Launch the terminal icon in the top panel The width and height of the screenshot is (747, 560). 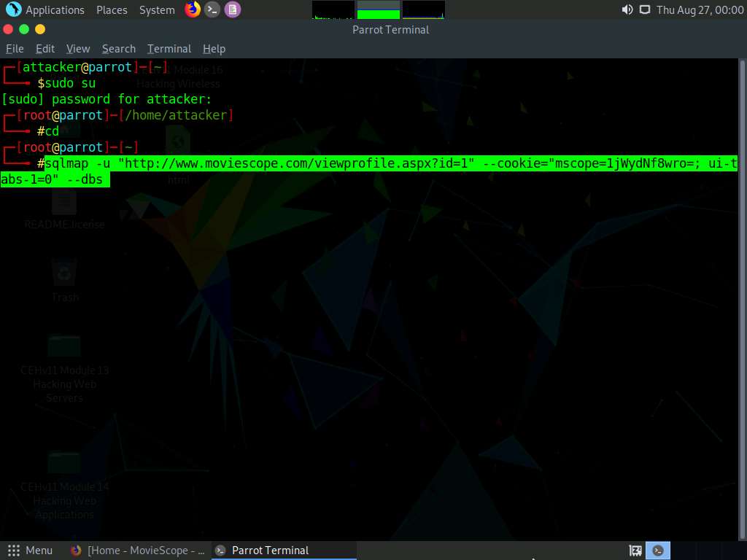pos(212,9)
